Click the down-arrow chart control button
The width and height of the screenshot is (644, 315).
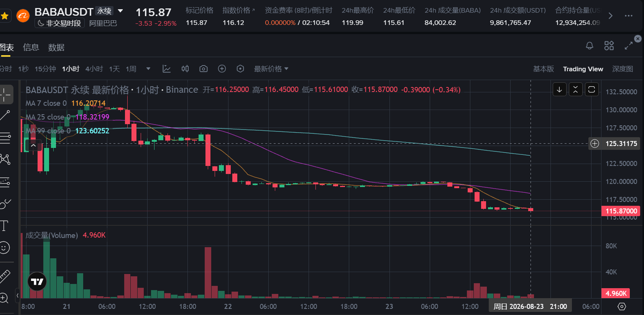[559, 89]
